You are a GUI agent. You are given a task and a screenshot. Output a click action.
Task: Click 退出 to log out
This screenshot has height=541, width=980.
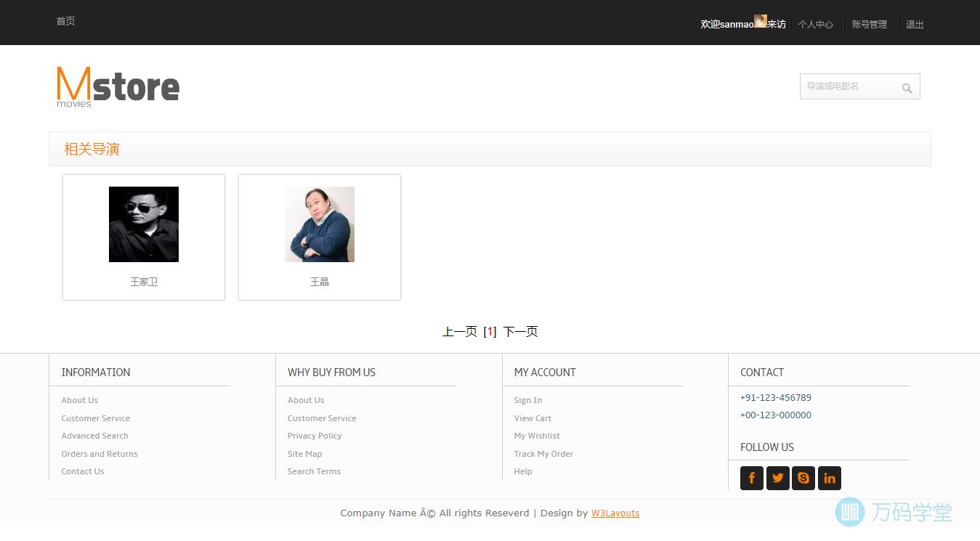[915, 24]
